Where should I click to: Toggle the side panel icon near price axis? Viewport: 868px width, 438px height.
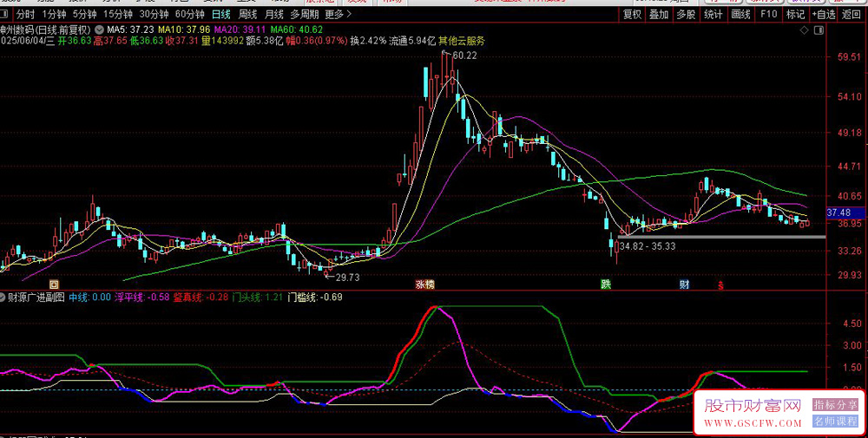(x=819, y=29)
